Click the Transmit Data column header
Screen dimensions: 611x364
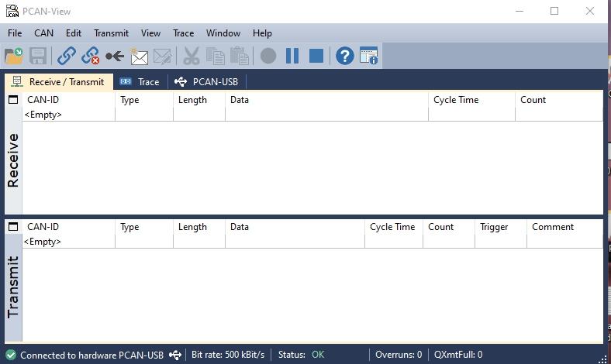coord(295,227)
